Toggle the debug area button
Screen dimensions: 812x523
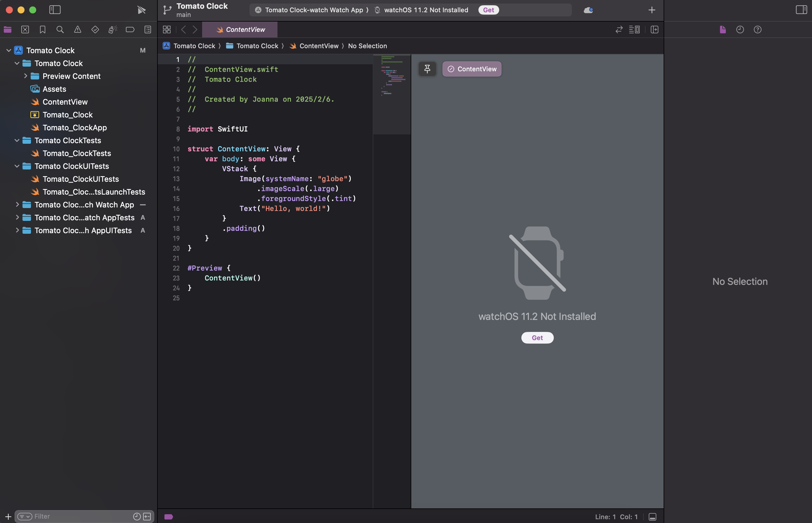click(652, 517)
